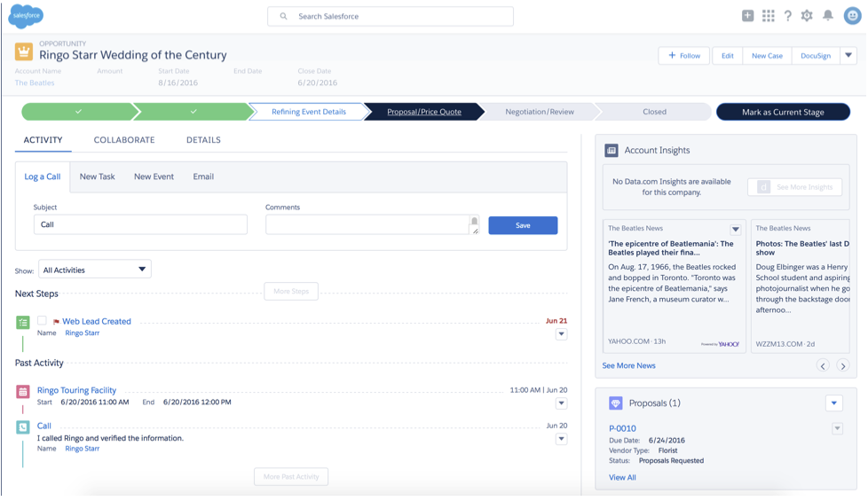Switch to the Details tab

(x=203, y=140)
